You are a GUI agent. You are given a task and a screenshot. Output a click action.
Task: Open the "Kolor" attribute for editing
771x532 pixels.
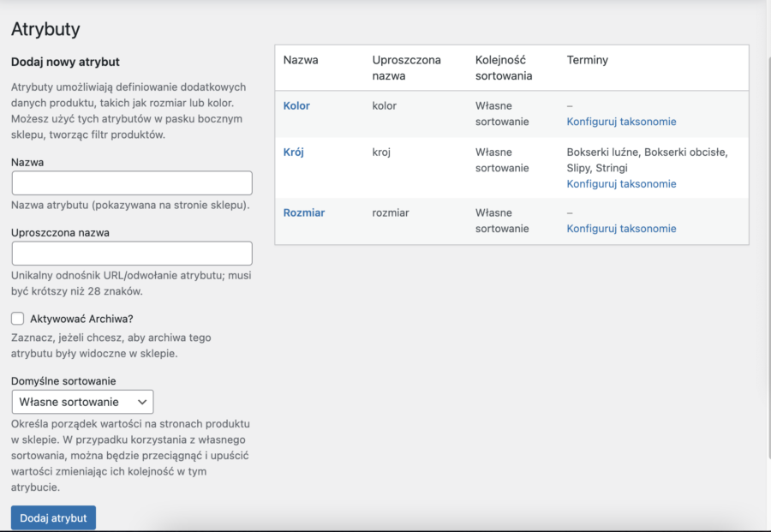[296, 105]
